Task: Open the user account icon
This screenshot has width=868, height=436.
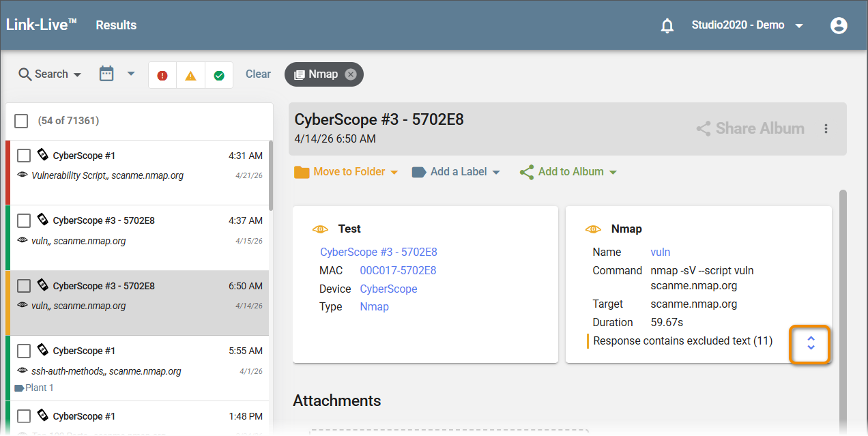Action: click(x=839, y=25)
